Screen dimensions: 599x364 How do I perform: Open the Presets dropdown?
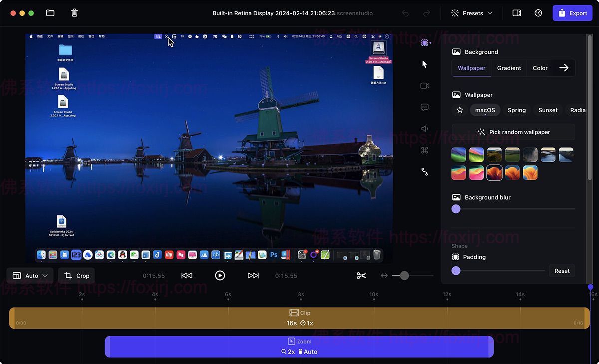tap(471, 13)
